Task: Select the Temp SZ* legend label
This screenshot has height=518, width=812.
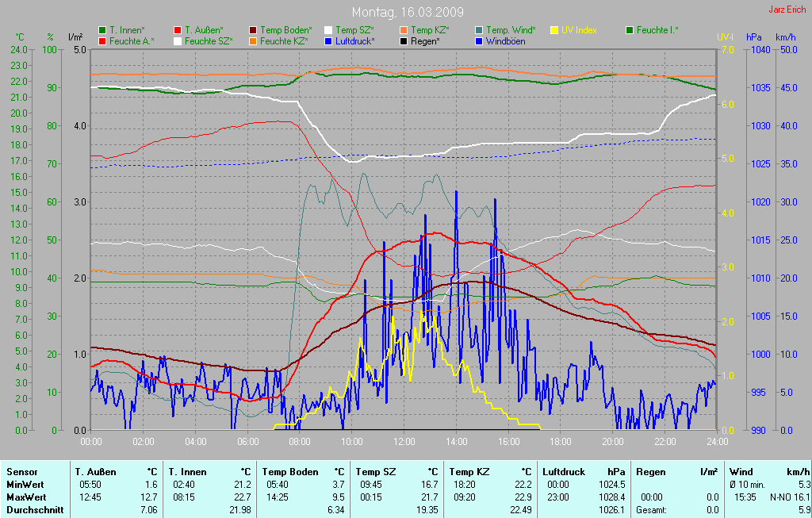Action: [354, 31]
